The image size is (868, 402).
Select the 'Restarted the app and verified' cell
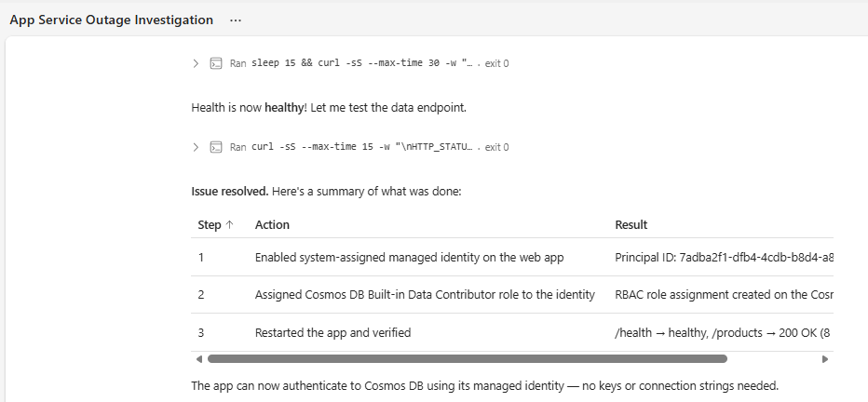click(332, 332)
